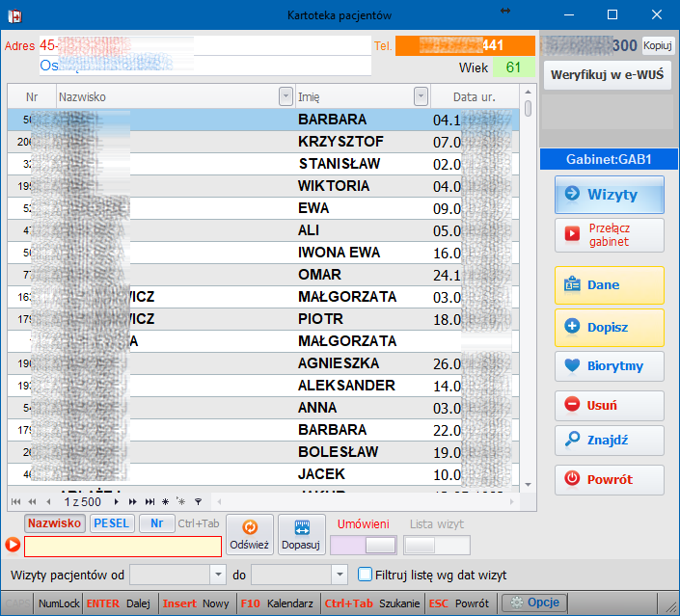The width and height of the screenshot is (680, 616).
Task: Open the Imię column filter dropdown
Action: coord(421,96)
